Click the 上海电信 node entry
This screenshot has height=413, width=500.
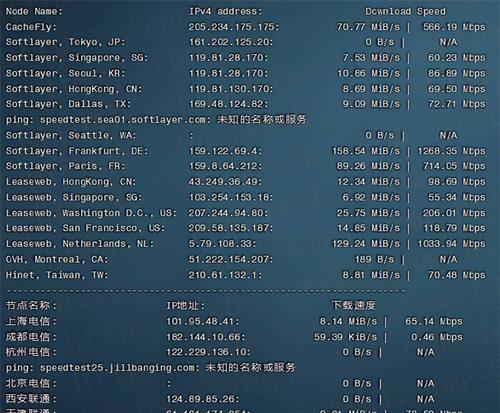pyautogui.click(x=28, y=321)
